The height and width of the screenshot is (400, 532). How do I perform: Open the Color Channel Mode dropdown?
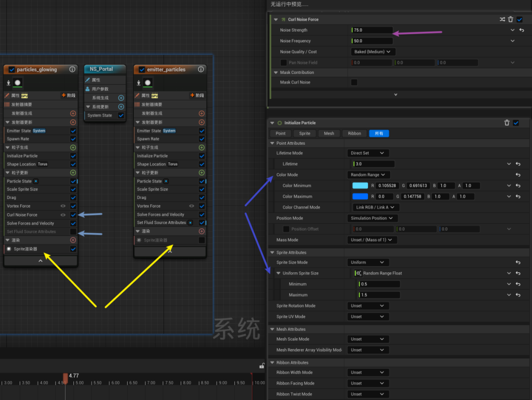coord(375,207)
